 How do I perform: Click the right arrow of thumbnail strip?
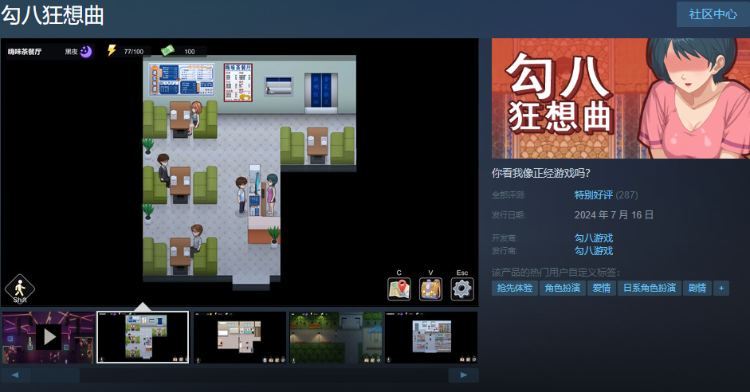[x=463, y=375]
